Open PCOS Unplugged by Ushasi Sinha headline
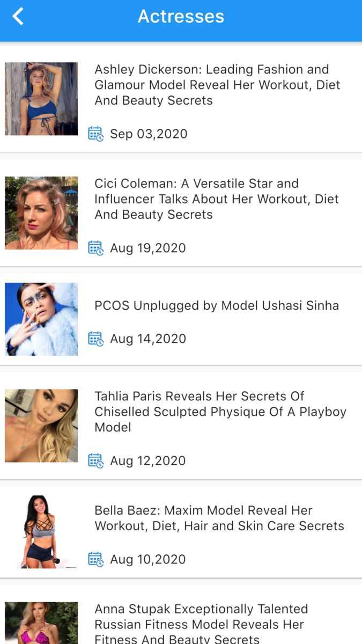Viewport: 362px width, 644px height. pyautogui.click(x=217, y=306)
